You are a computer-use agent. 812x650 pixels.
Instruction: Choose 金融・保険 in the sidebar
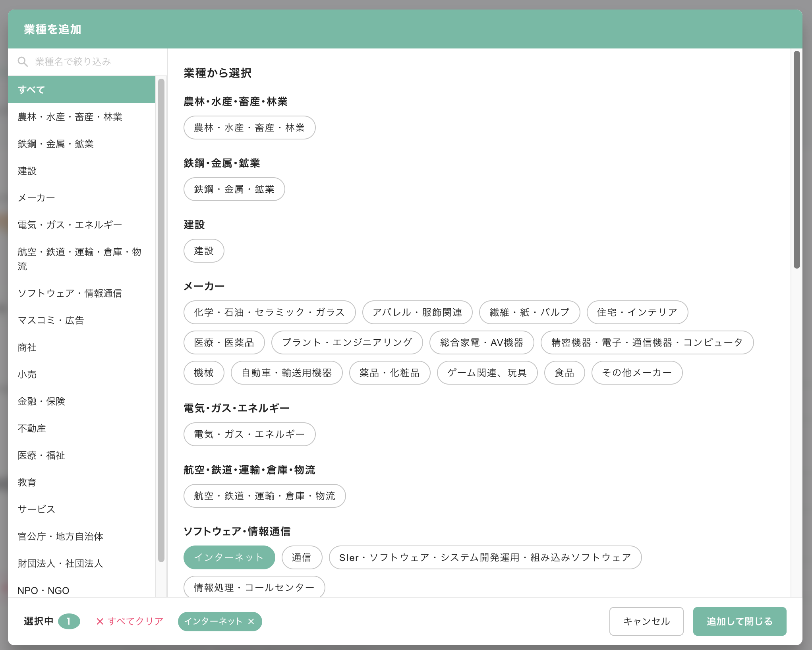81,401
